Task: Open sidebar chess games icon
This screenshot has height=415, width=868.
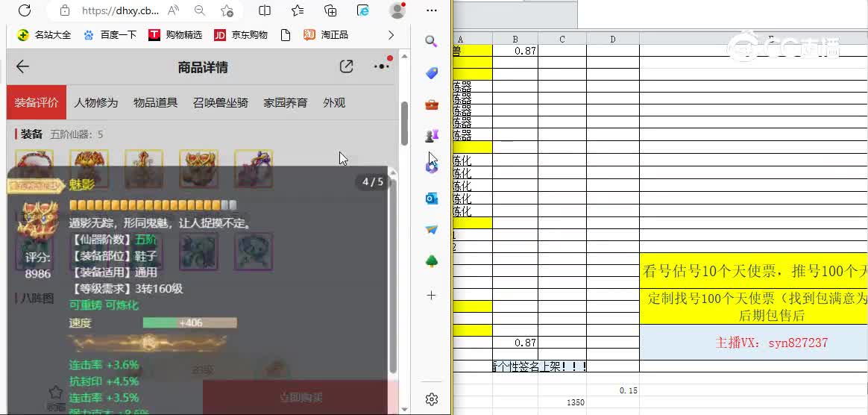Action: pyautogui.click(x=432, y=135)
